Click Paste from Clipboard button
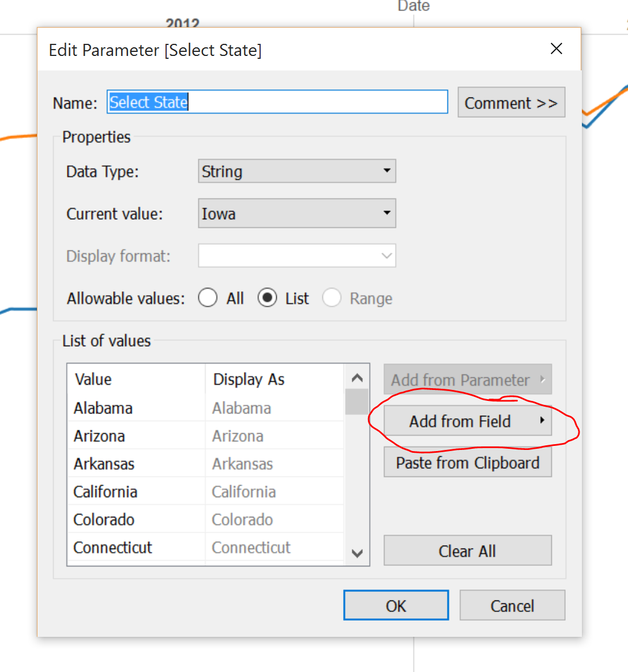This screenshot has height=672, width=628. pyautogui.click(x=467, y=463)
